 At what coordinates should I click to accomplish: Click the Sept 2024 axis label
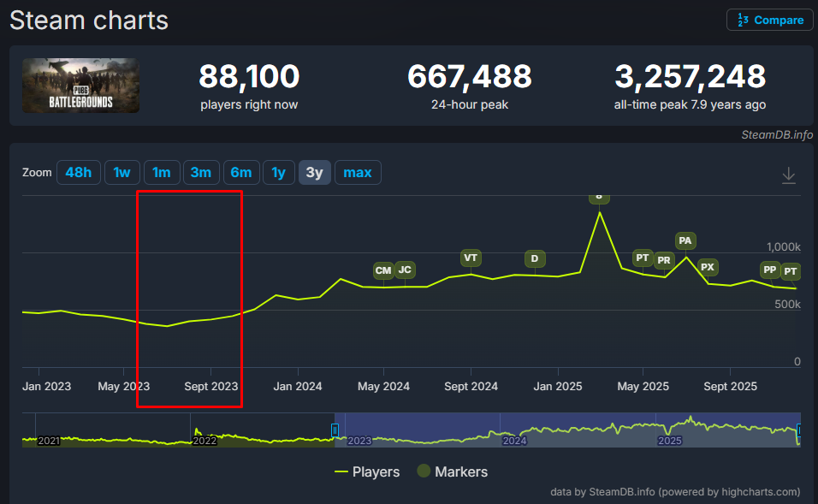point(471,387)
